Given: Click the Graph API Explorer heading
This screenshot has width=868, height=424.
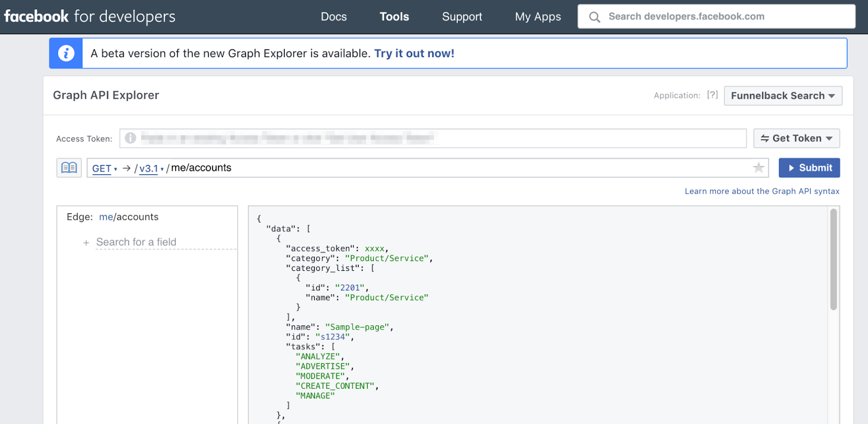Looking at the screenshot, I should coord(106,95).
